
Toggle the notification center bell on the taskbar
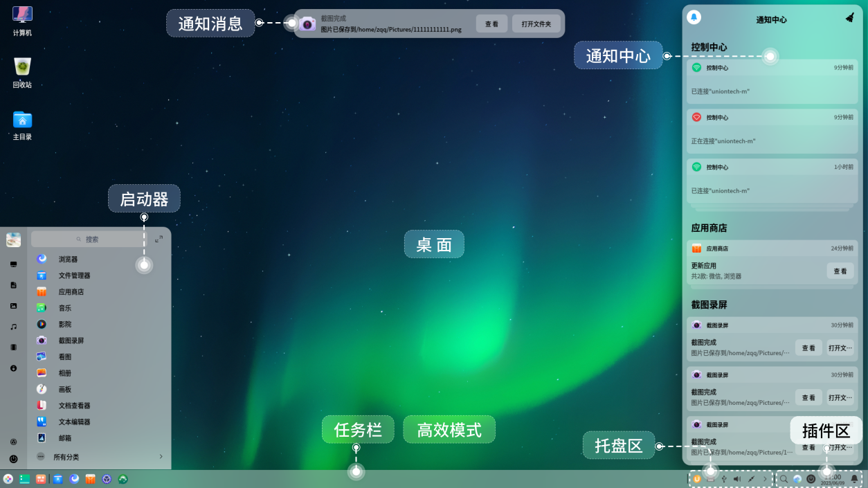[x=854, y=479]
